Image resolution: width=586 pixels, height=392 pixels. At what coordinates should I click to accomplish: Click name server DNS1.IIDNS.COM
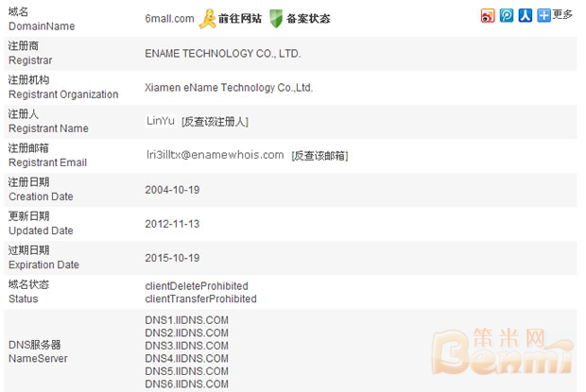187,320
